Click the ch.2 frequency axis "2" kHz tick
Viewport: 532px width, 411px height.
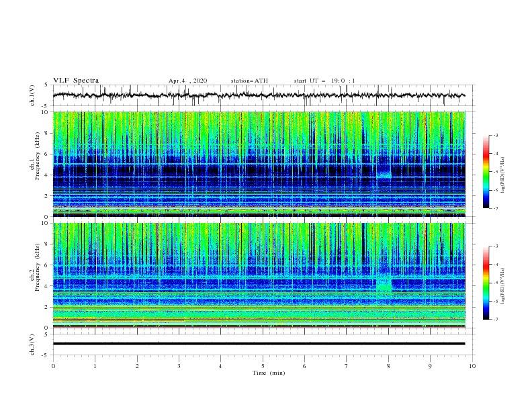click(x=47, y=307)
